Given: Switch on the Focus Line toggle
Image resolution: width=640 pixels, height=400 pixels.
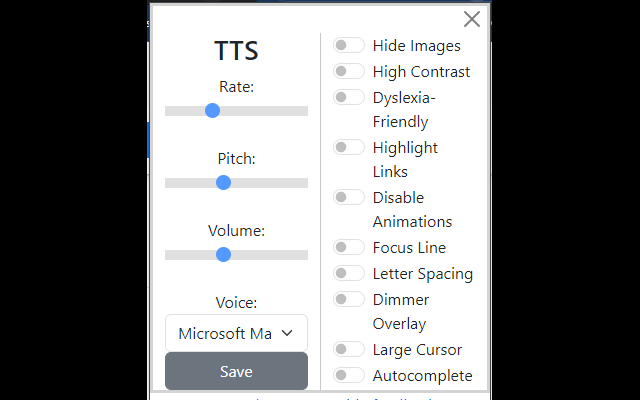Looking at the screenshot, I should point(348,247).
